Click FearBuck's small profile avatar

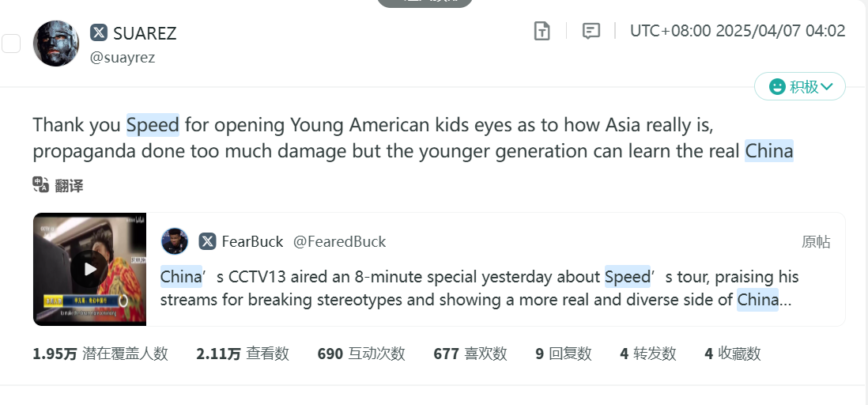175,241
